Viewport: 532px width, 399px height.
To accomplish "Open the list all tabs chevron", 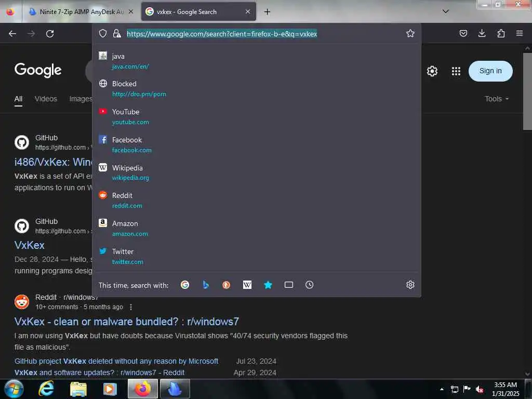I will pyautogui.click(x=446, y=11).
